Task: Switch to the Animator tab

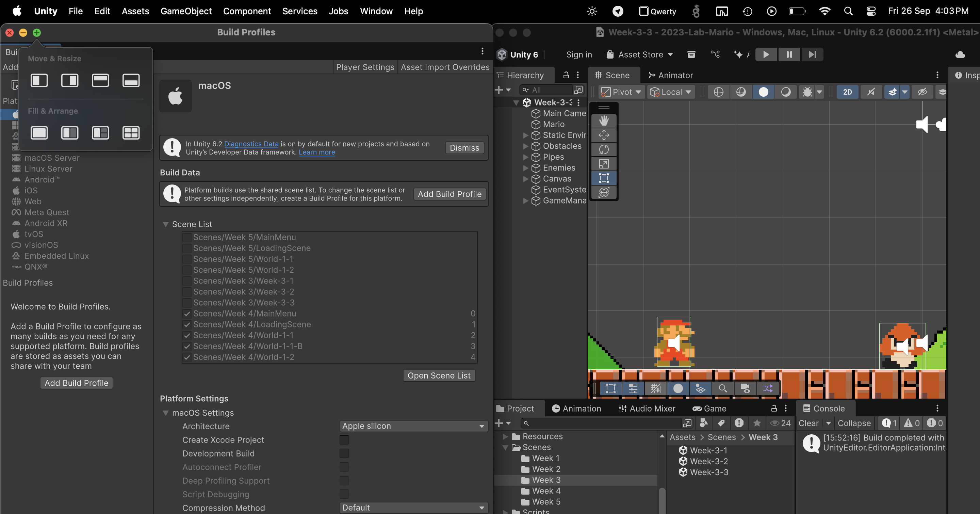Action: (x=671, y=75)
